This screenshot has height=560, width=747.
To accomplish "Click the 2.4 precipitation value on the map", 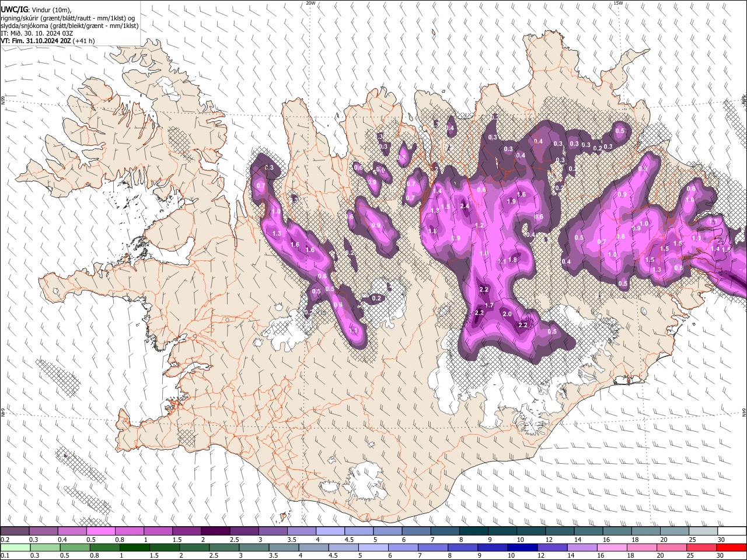I will [465, 206].
